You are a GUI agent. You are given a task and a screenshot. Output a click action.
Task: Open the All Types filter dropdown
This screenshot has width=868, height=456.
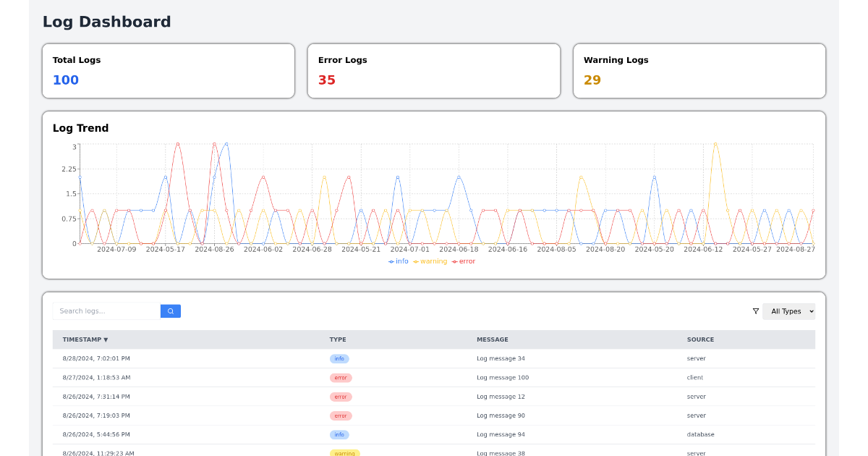tap(788, 311)
